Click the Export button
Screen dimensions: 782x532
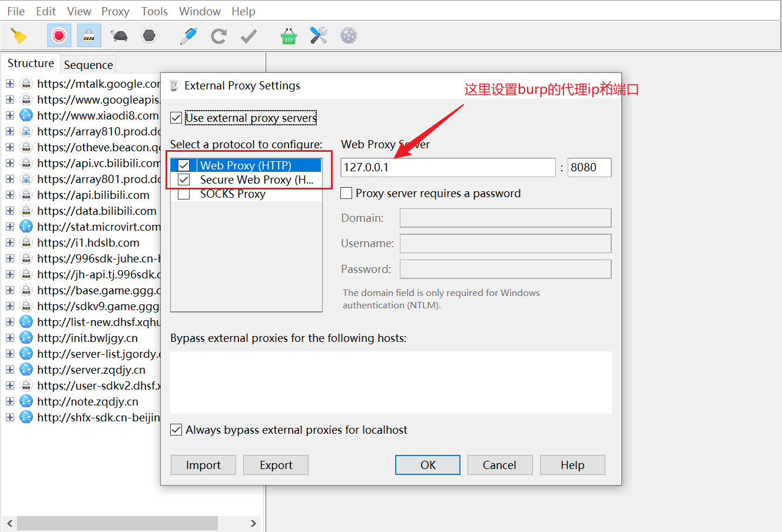(x=276, y=465)
